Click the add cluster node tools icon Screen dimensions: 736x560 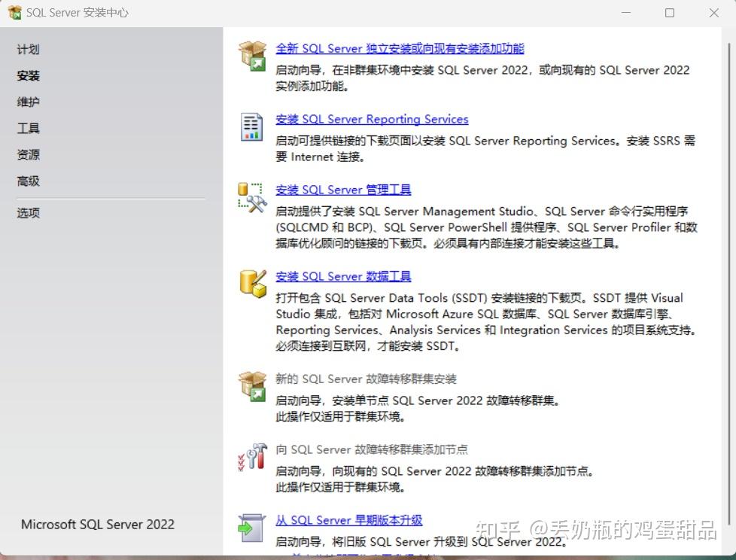253,457
